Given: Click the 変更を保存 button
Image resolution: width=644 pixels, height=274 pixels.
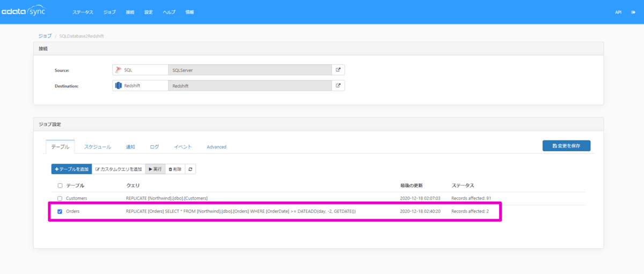Looking at the screenshot, I should coord(566,146).
